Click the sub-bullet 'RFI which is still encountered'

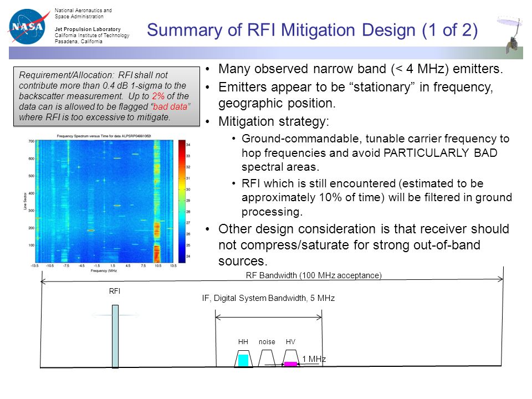(x=377, y=197)
